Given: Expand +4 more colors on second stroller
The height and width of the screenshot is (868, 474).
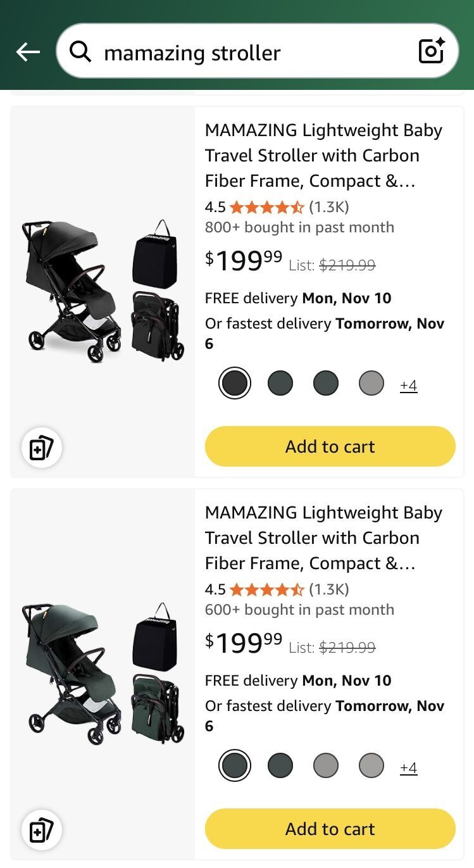Looking at the screenshot, I should tap(409, 768).
